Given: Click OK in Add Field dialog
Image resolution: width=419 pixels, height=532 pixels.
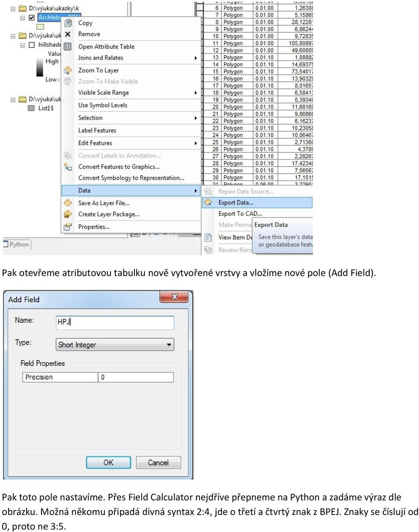Looking at the screenshot, I should 108,463.
